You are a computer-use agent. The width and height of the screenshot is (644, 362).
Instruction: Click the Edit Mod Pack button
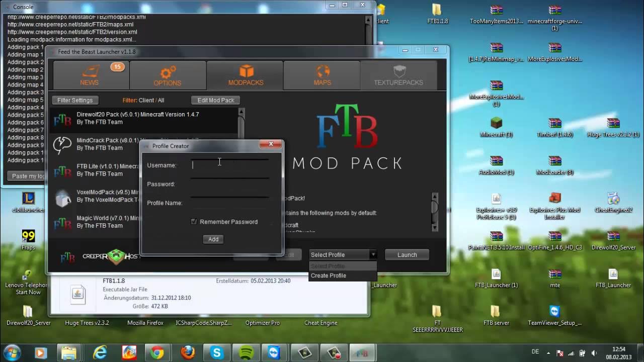tap(216, 100)
